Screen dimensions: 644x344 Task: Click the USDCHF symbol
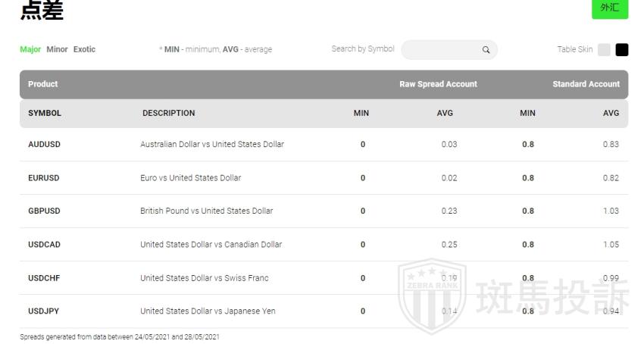pos(44,278)
